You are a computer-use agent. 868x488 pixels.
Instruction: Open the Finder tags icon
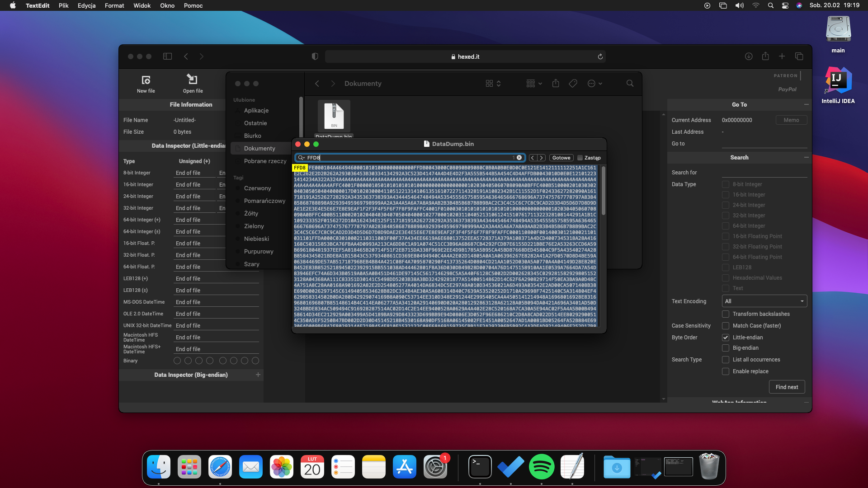[573, 84]
